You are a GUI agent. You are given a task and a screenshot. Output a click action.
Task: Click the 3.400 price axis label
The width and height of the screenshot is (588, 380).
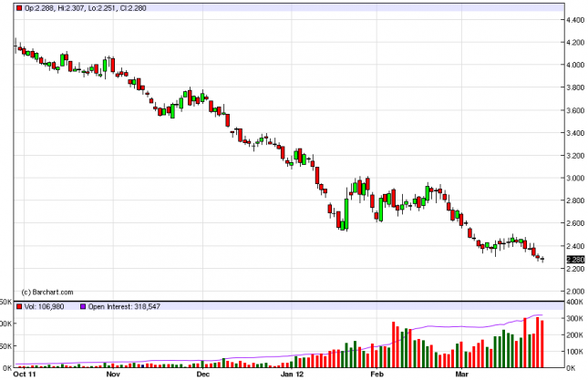point(575,133)
